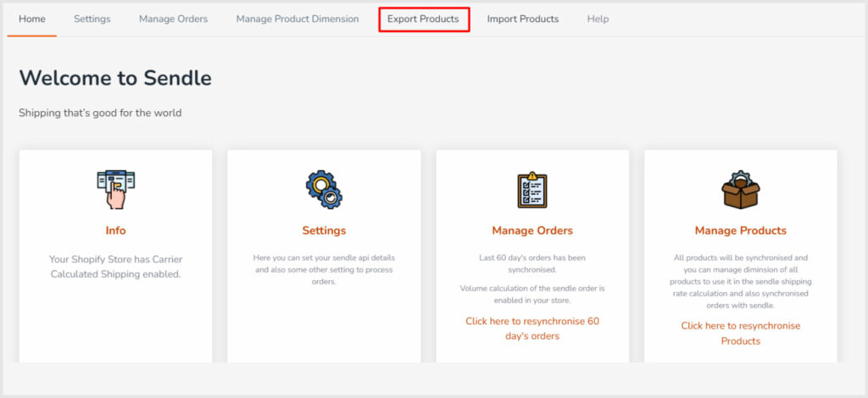Open the Help tab
Viewport: 868px width, 398px height.
pyautogui.click(x=598, y=19)
